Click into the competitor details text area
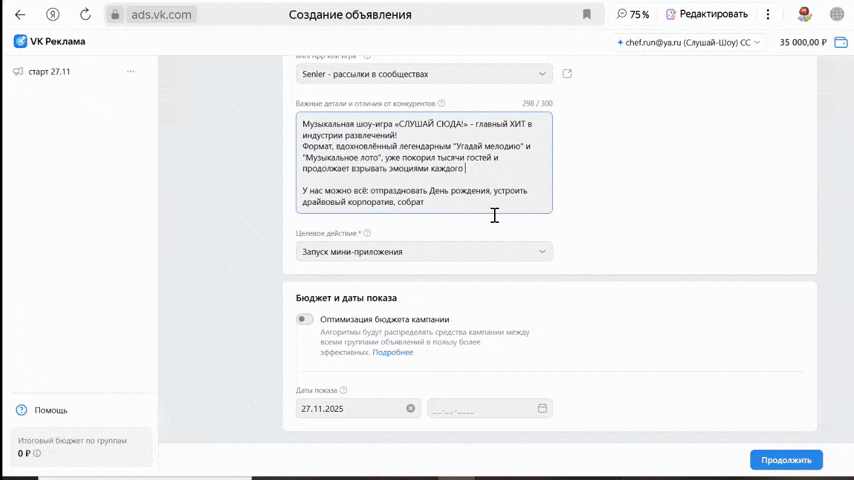 [x=424, y=162]
